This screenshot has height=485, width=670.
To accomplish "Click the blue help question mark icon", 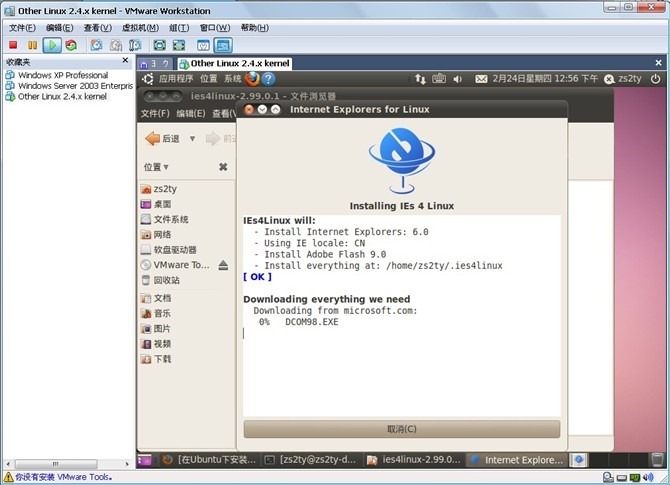I will pyautogui.click(x=268, y=79).
